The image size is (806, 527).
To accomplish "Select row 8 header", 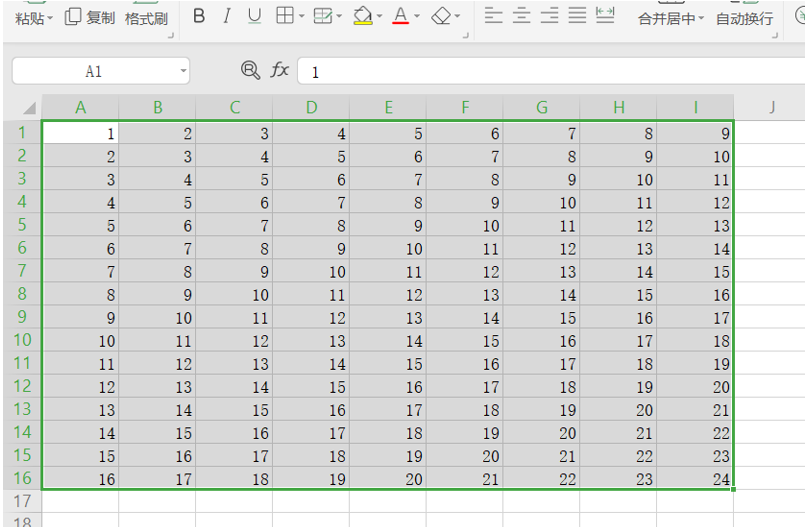I will pyautogui.click(x=22, y=294).
